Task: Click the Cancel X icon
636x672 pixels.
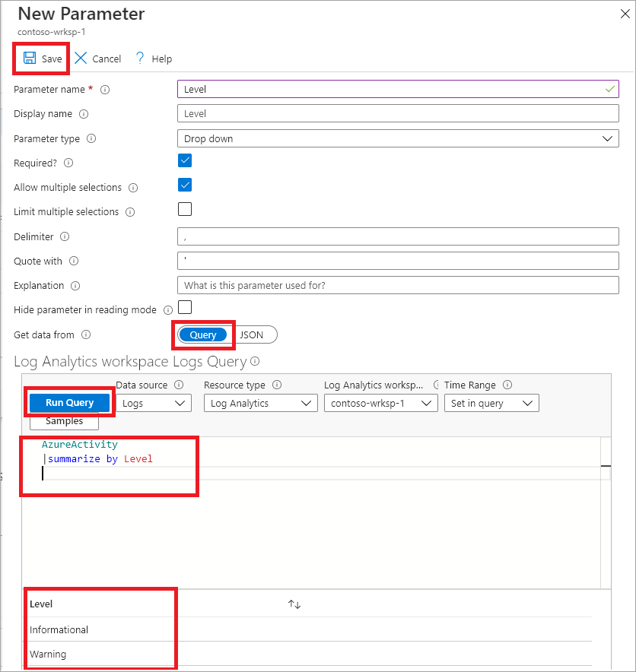Action: click(80, 58)
